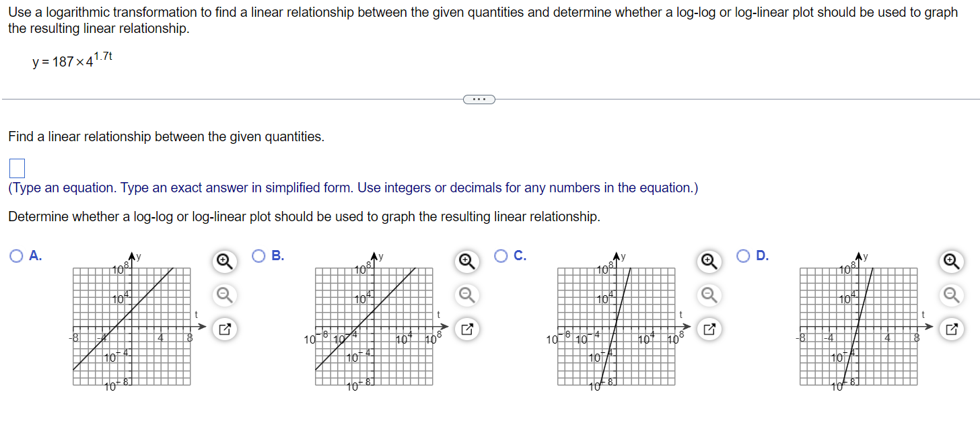Open graph D in a new window
This screenshot has width=980, height=437.
pyautogui.click(x=951, y=329)
